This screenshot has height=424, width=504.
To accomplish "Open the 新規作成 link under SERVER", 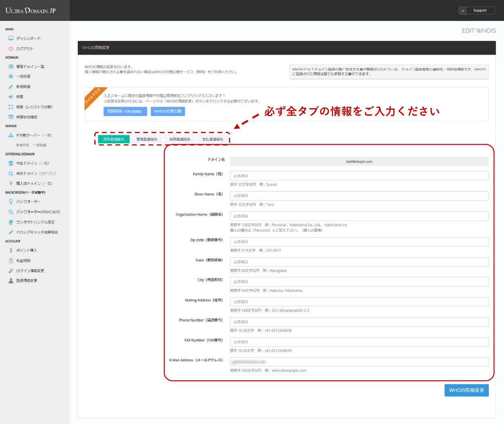I will tap(23, 145).
